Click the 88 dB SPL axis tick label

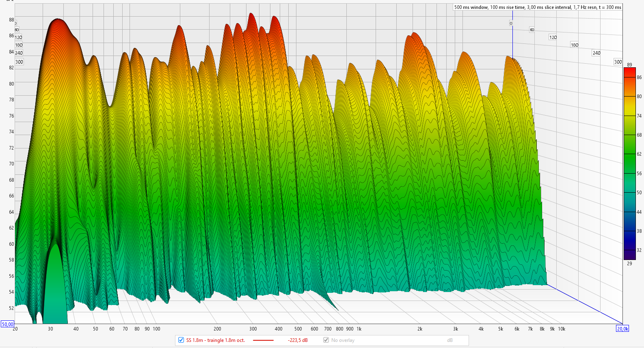point(11,20)
